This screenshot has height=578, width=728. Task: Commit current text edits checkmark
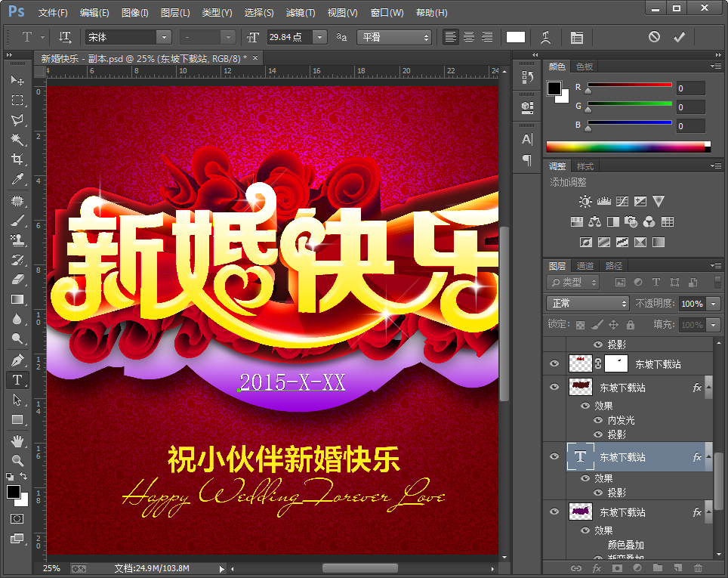pyautogui.click(x=679, y=37)
